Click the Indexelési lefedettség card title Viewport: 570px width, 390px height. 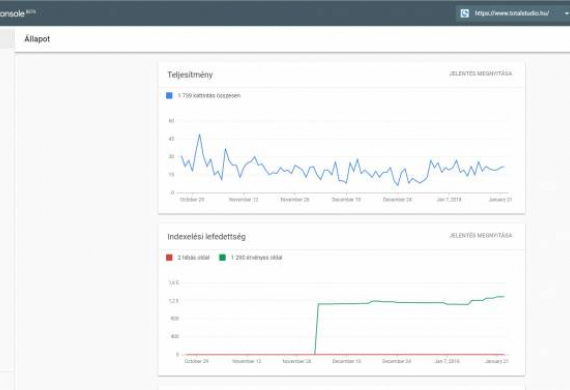(x=206, y=237)
